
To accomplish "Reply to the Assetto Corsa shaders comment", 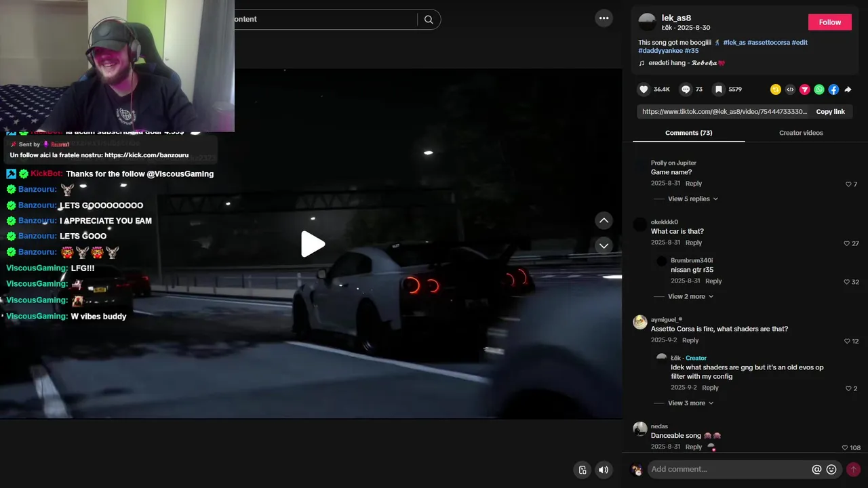I will tap(690, 340).
